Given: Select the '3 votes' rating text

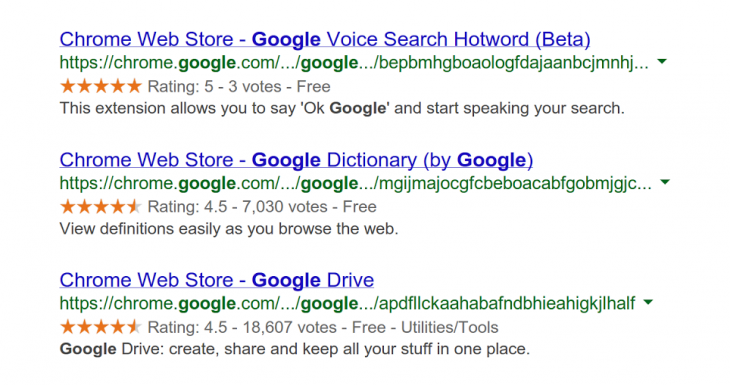Looking at the screenshot, I should 255,87.
